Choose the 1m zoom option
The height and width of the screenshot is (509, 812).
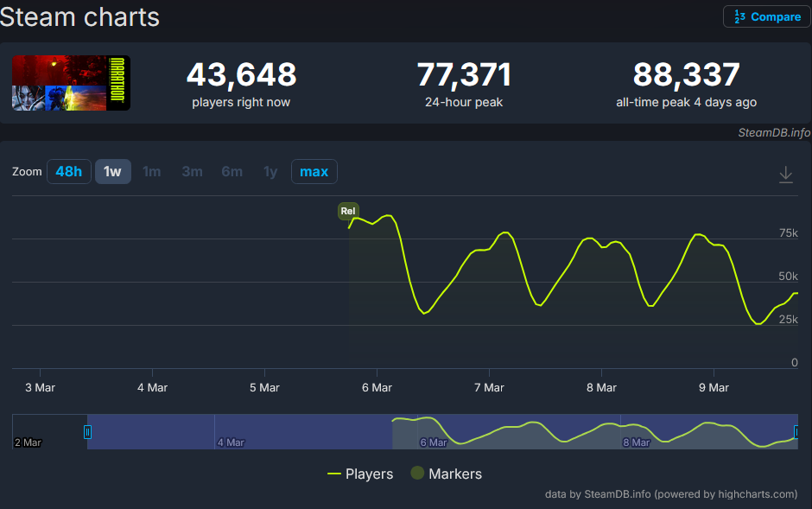pos(152,171)
